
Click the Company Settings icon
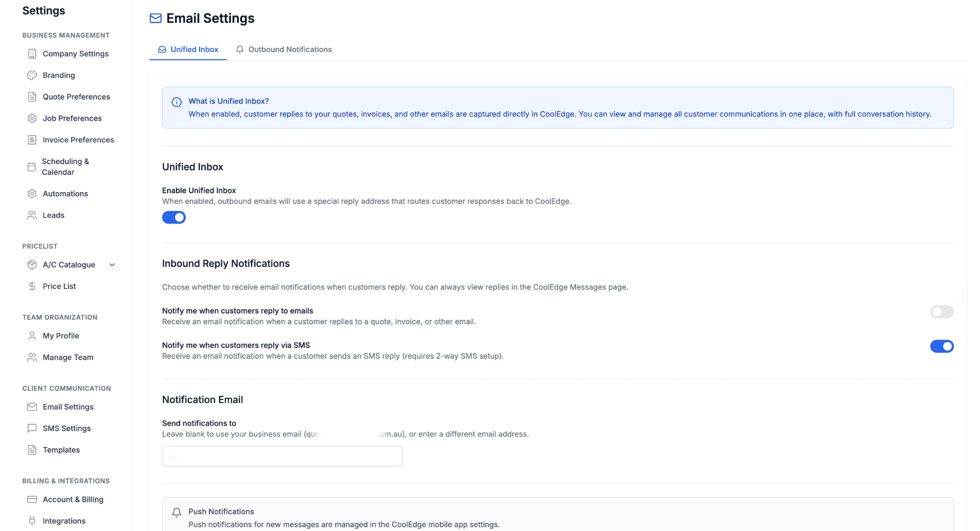(31, 53)
